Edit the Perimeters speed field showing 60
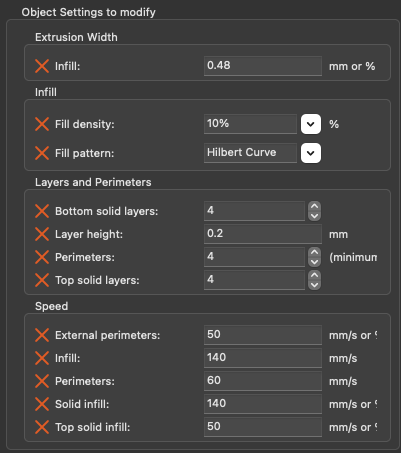 tap(263, 381)
